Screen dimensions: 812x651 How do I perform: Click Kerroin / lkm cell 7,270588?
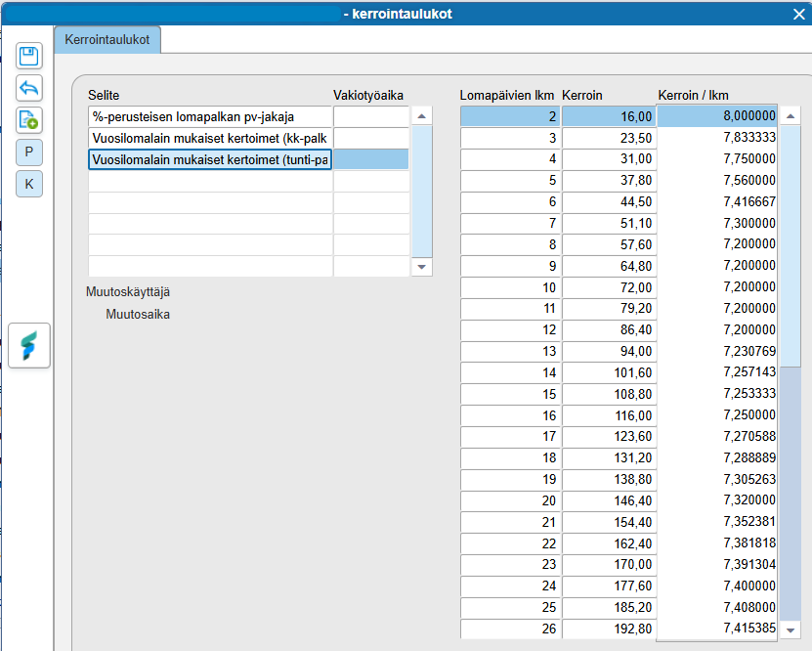pyautogui.click(x=716, y=436)
